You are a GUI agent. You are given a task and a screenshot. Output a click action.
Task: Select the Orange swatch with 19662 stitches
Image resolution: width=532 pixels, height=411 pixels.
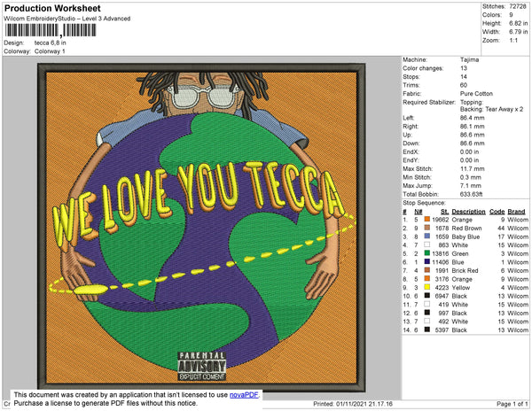(427, 220)
